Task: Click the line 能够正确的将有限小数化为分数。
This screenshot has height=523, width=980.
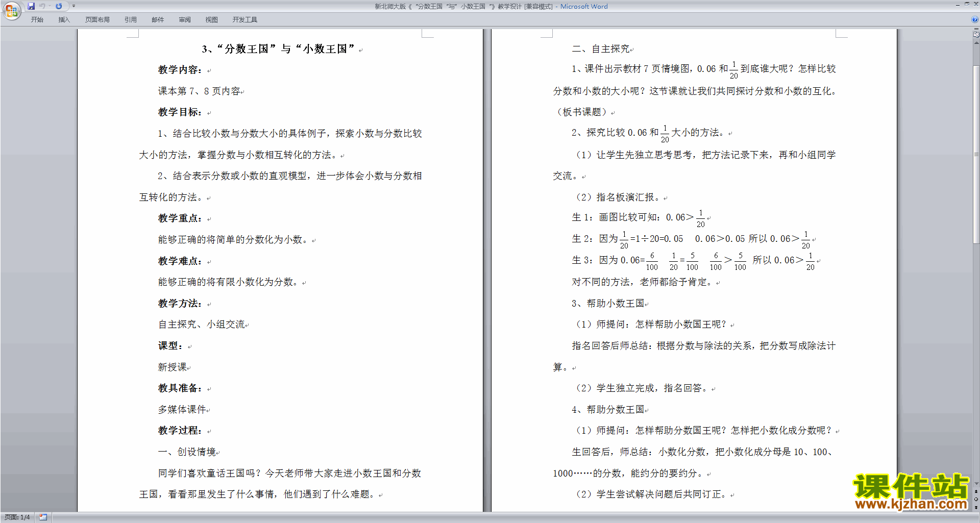Action: tap(229, 282)
